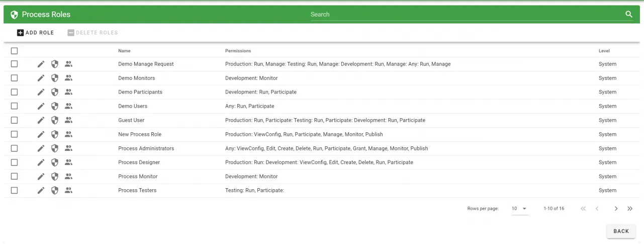Edit the Guest User role with pencil icon
644x244 pixels.
point(41,120)
